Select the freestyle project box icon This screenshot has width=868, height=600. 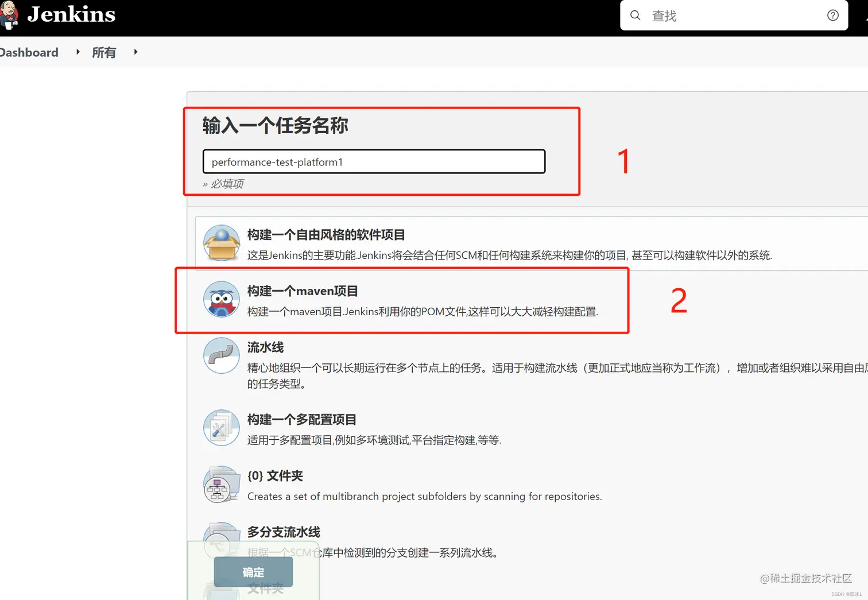click(222, 243)
